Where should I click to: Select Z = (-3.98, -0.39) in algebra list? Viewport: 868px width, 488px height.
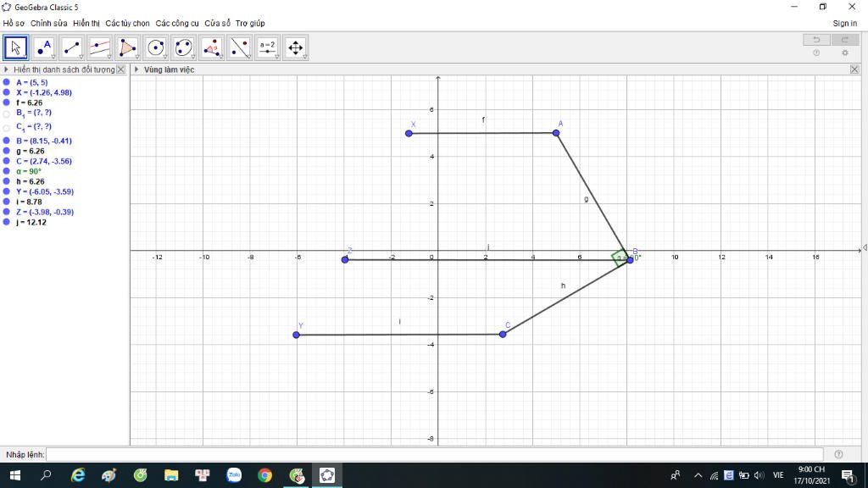click(45, 212)
